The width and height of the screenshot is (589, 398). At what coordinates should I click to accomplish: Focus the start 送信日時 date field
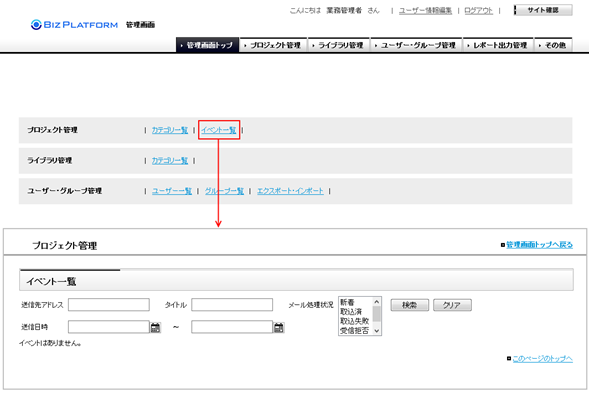coord(109,327)
